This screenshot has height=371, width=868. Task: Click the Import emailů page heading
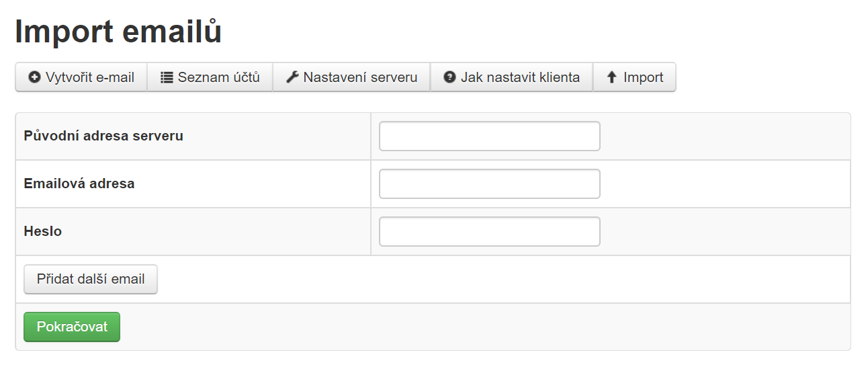click(x=118, y=32)
